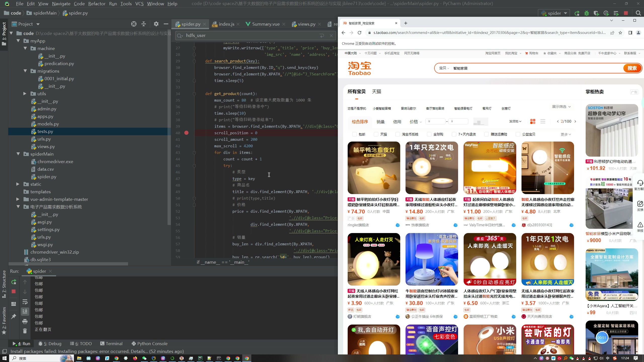
Task: Switch to grid view on Taobao results
Action: click(533, 122)
